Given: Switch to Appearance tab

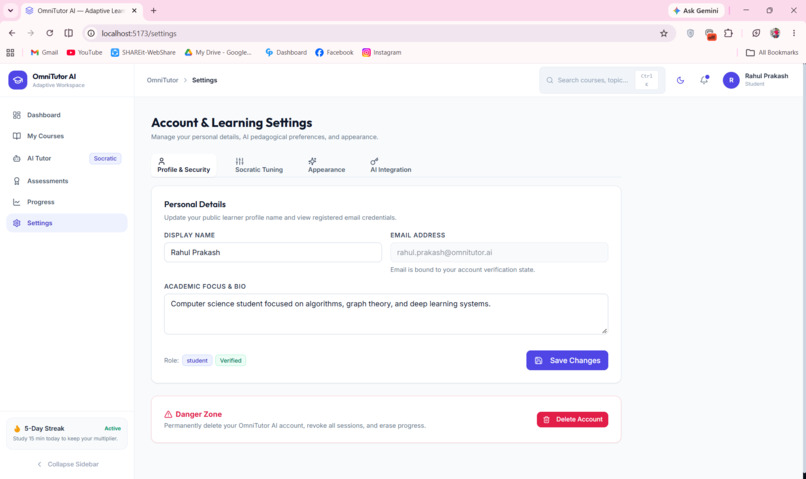Looking at the screenshot, I should [x=326, y=165].
